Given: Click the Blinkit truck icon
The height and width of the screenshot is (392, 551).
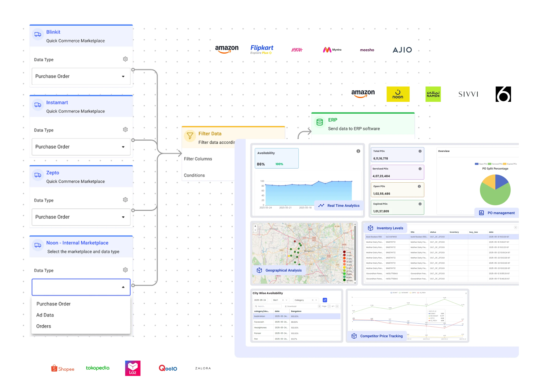Looking at the screenshot, I should coord(38,34).
